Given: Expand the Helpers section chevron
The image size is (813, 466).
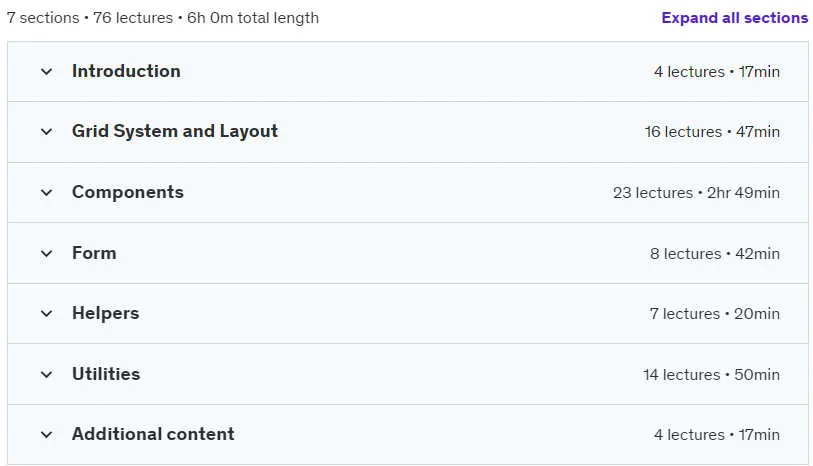Looking at the screenshot, I should point(46,314).
